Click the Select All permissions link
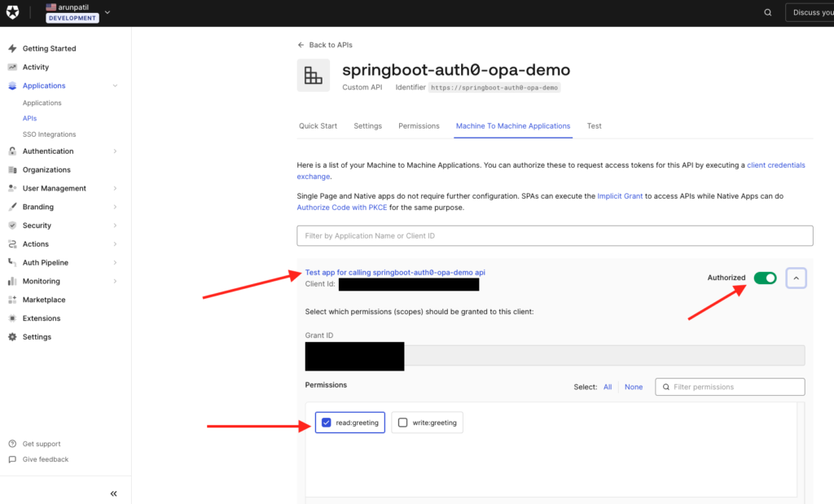 [x=608, y=388]
